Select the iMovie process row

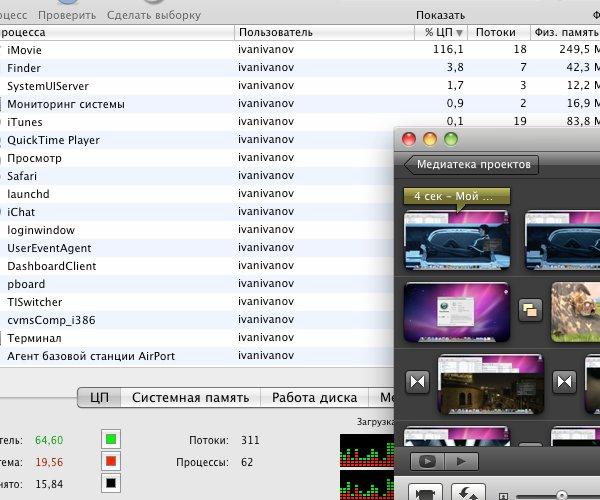coord(300,50)
